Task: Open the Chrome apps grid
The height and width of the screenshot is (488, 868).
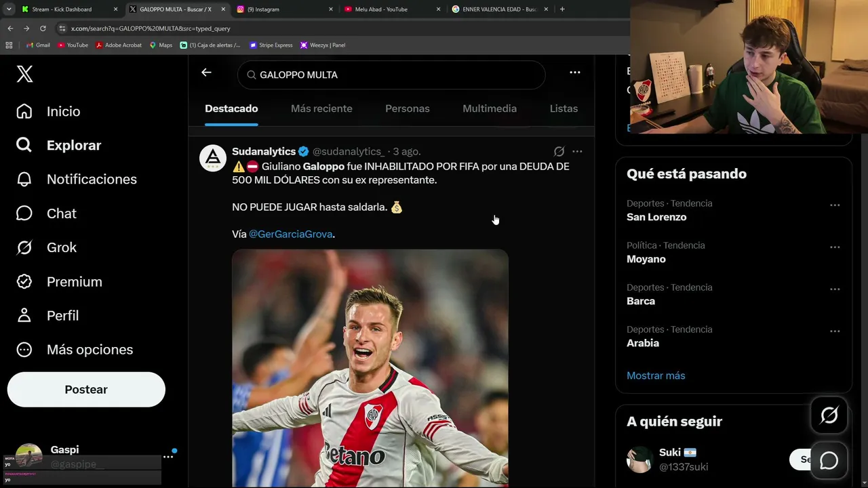Action: click(9, 45)
